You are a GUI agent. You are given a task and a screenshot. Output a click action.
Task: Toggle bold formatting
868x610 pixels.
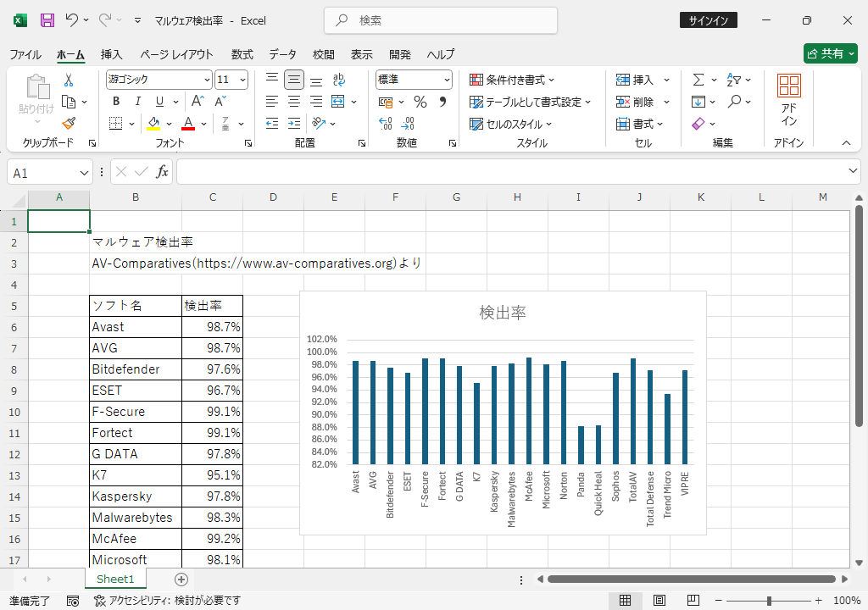pyautogui.click(x=116, y=102)
